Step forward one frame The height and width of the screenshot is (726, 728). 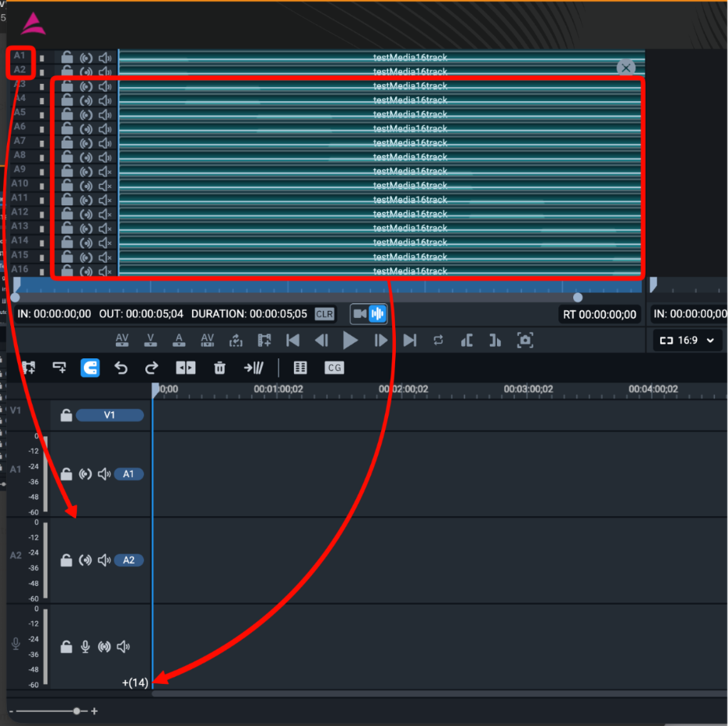pos(380,340)
